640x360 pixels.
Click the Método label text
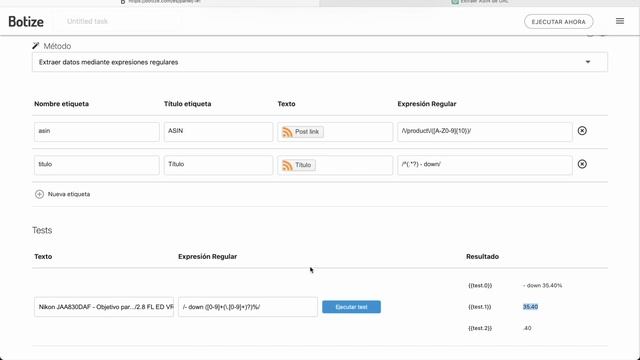pos(57,46)
